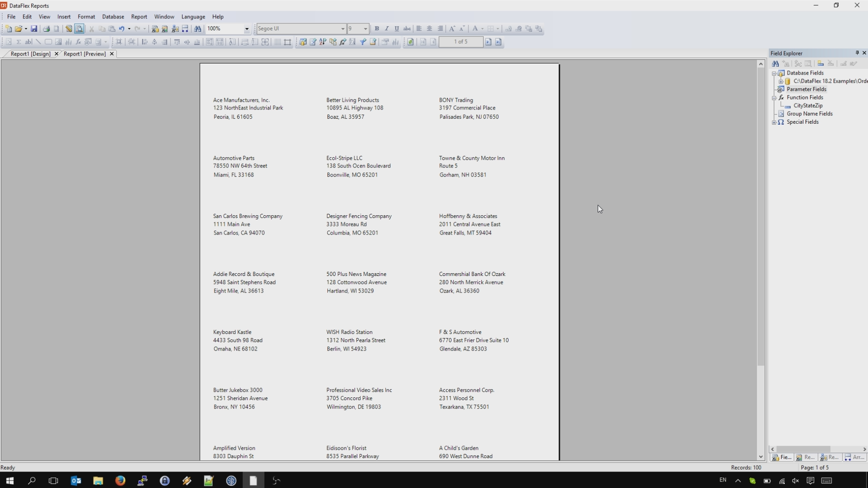Expand the Special Fields tree node
This screenshot has height=488, width=868.
click(774, 122)
